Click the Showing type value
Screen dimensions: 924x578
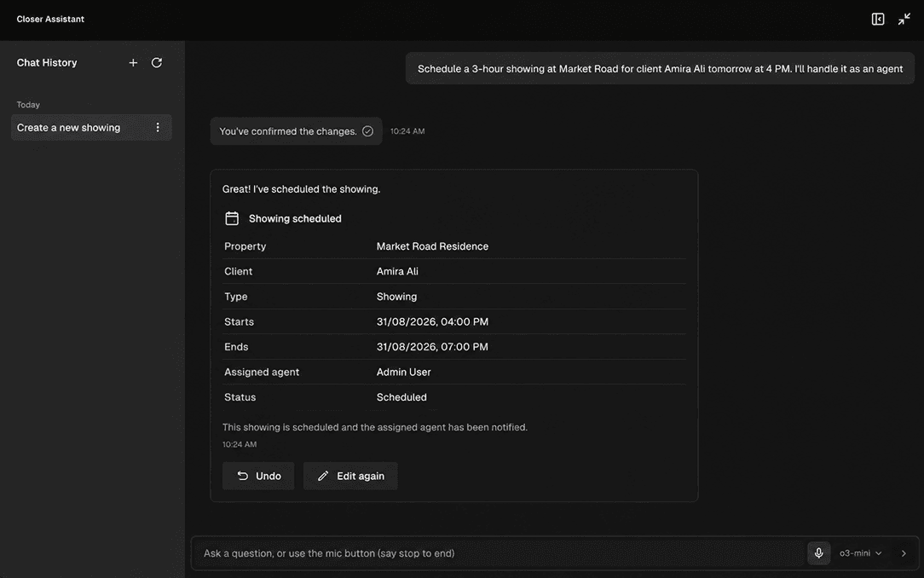[396, 297]
